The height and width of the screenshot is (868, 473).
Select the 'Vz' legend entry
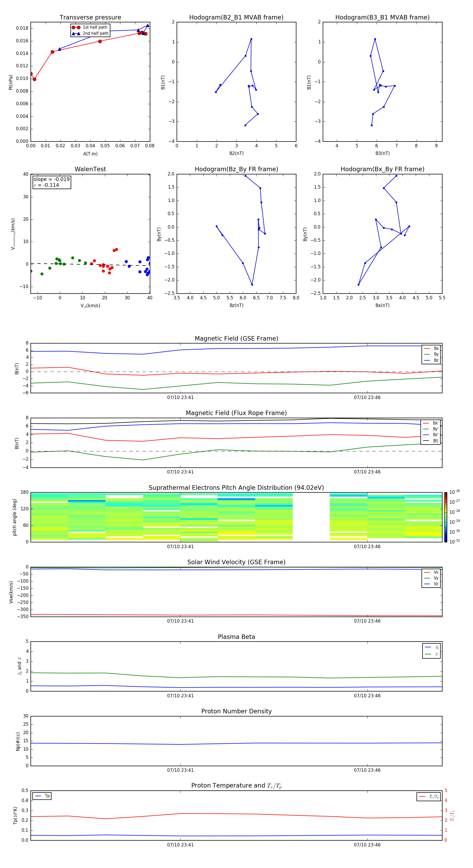pos(431,584)
